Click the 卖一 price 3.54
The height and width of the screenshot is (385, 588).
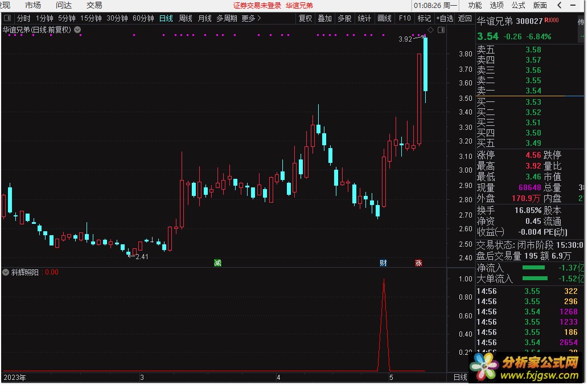(533, 91)
